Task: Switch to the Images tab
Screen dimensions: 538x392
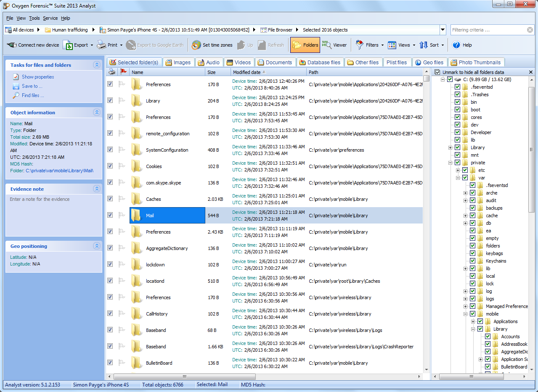Action: [178, 62]
